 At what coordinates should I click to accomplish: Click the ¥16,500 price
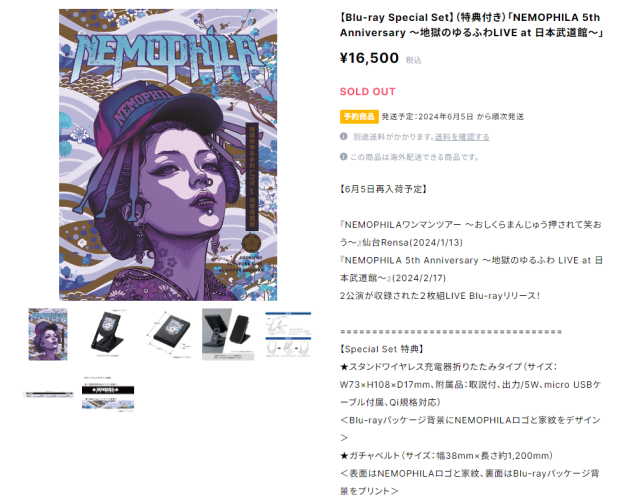(x=369, y=58)
